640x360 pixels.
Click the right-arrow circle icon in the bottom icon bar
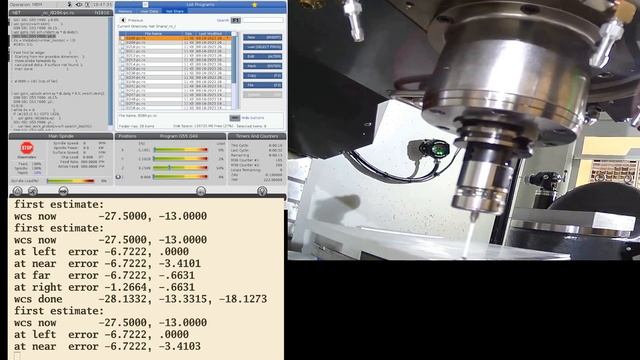pyautogui.click(x=63, y=191)
